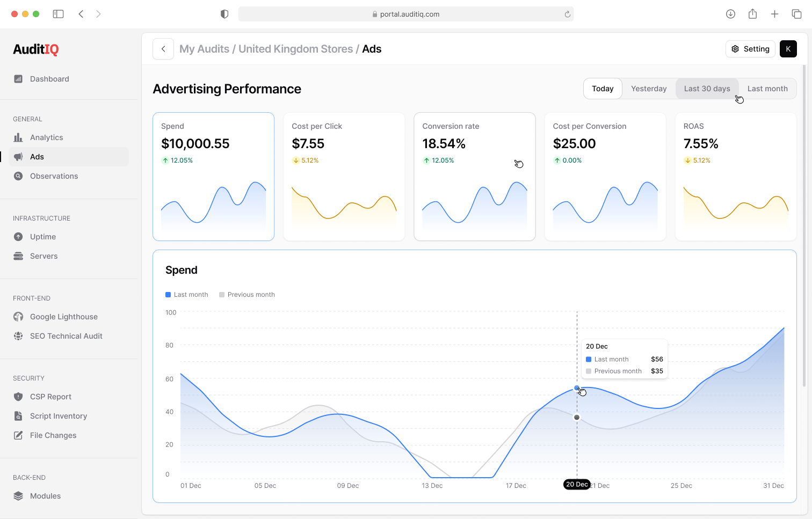Open a new browser tab with plus

(774, 14)
